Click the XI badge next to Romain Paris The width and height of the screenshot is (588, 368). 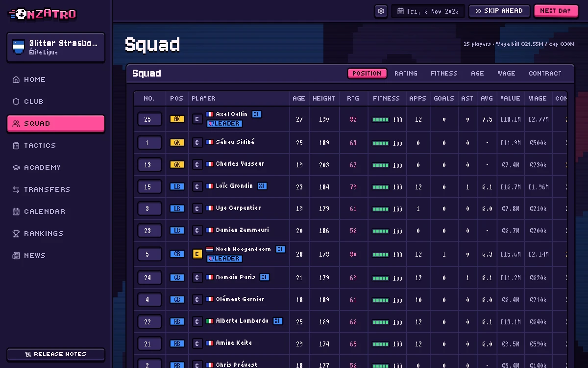point(264,277)
